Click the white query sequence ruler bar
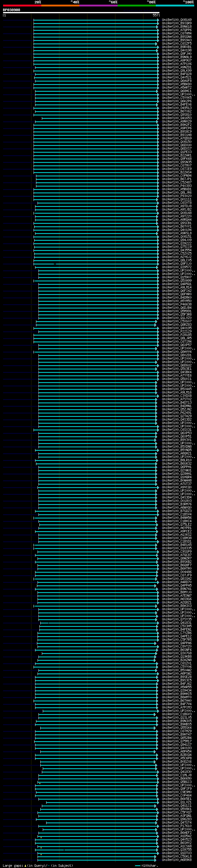The width and height of the screenshot is (197, 868). click(81, 12)
